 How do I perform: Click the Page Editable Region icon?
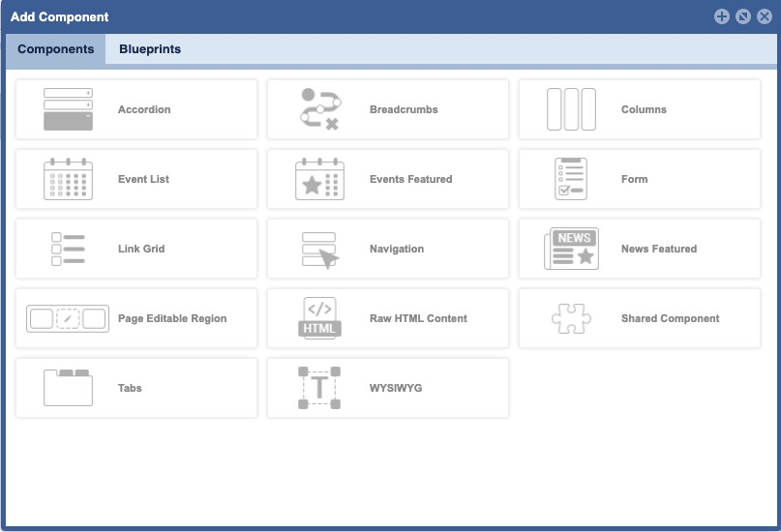(x=68, y=318)
